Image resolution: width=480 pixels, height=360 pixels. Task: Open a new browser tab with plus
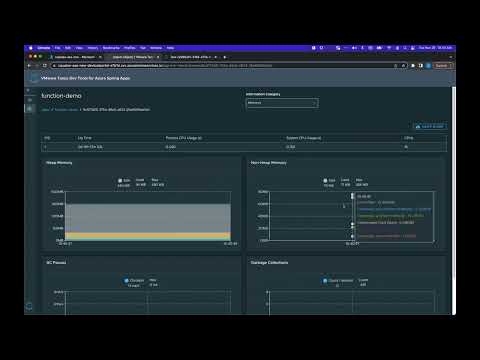click(225, 57)
